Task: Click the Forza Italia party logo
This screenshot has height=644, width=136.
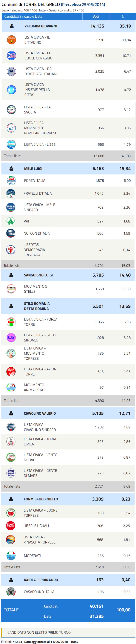Action: click(x=11, y=180)
